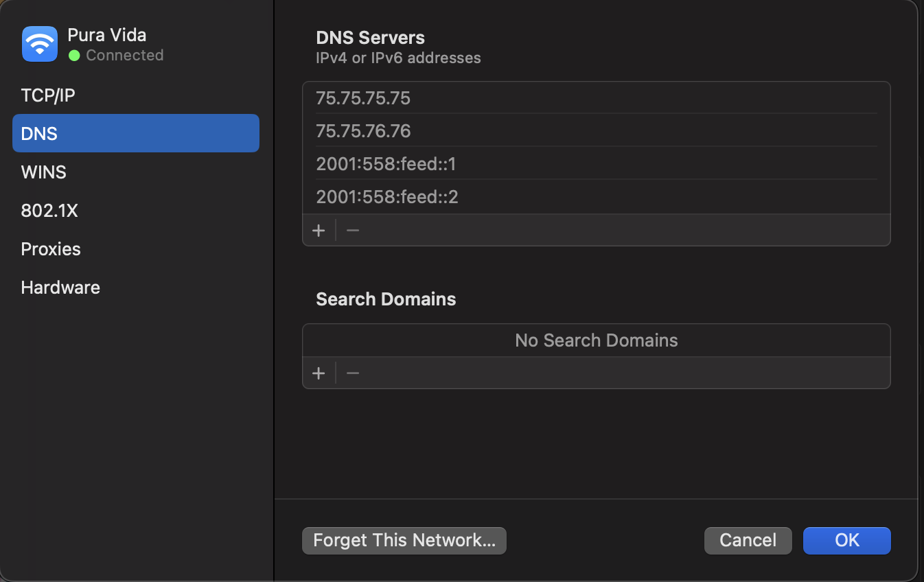This screenshot has width=924, height=582.
Task: Cancel the DNS configuration changes
Action: 748,540
